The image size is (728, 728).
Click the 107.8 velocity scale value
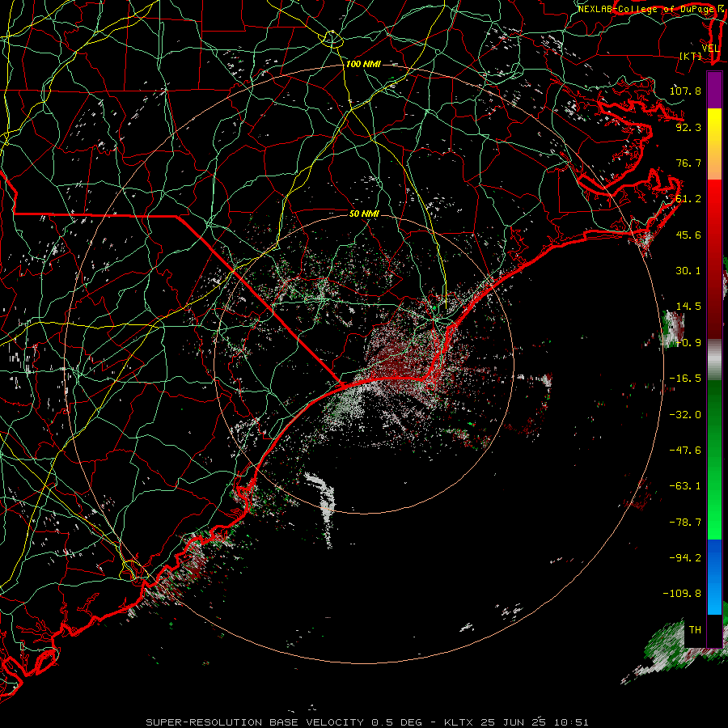tap(685, 91)
